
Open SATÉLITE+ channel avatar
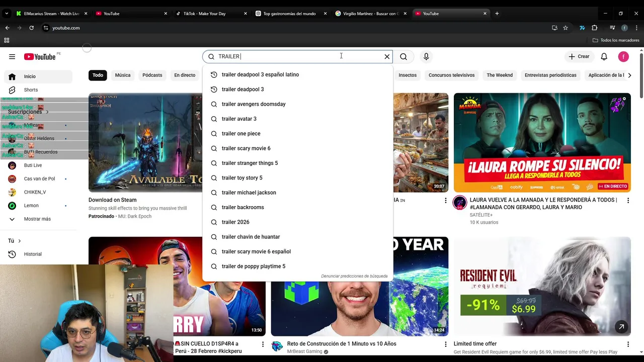point(460,203)
